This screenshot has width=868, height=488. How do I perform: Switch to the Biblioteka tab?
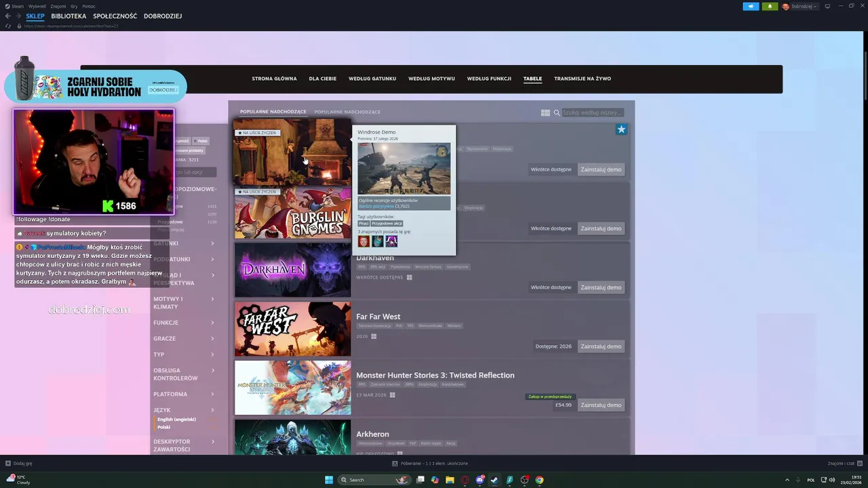point(68,16)
